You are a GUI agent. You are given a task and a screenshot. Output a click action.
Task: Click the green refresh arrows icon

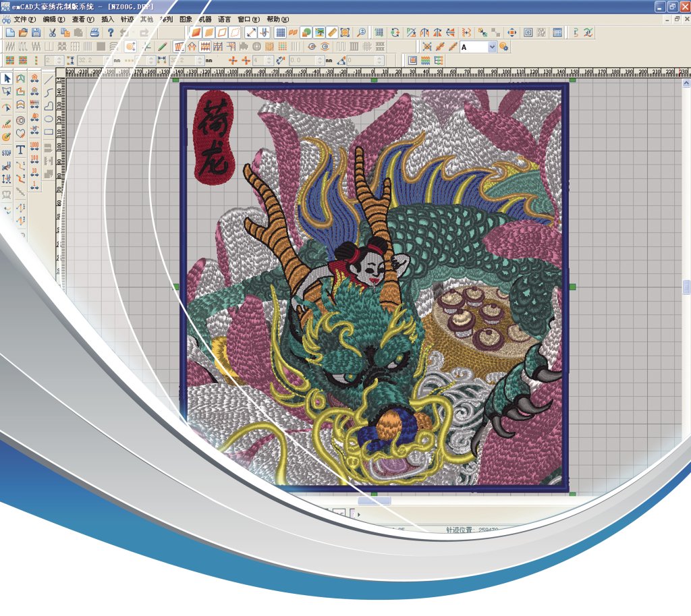coord(395,32)
